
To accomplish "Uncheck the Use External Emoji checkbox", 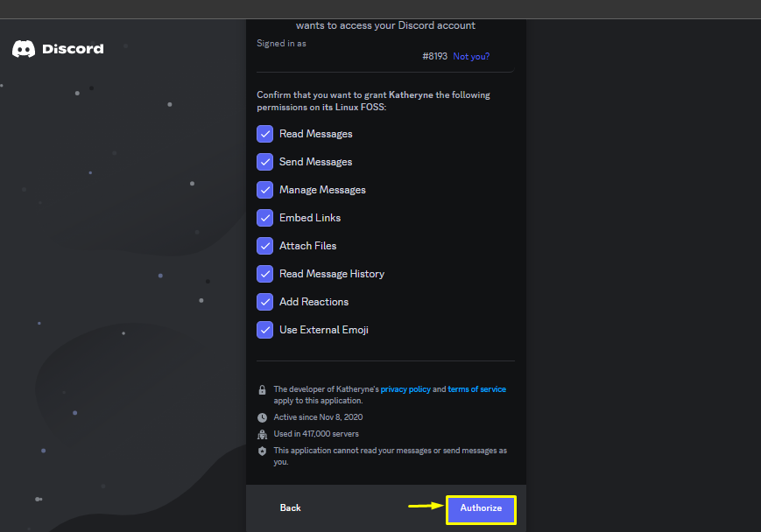I will click(x=264, y=330).
